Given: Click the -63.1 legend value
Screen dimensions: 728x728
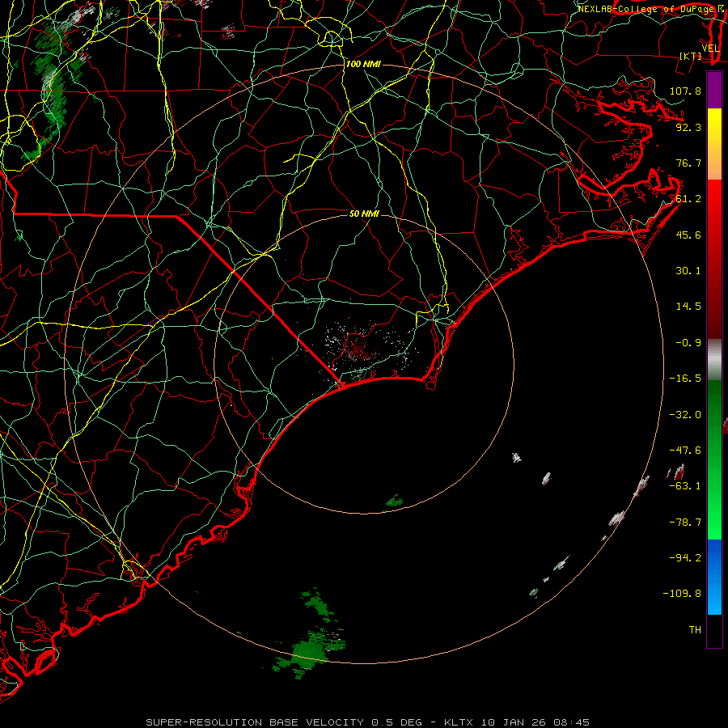Looking at the screenshot, I should (685, 486).
